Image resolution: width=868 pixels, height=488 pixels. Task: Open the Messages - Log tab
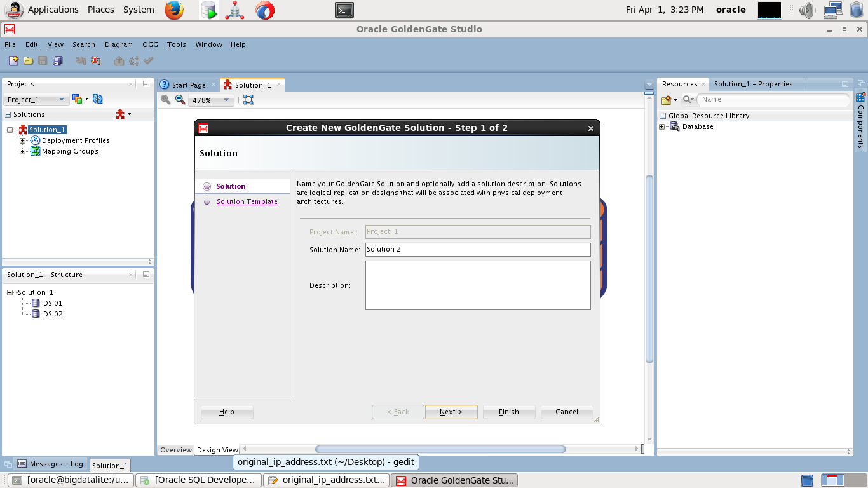tap(50, 464)
